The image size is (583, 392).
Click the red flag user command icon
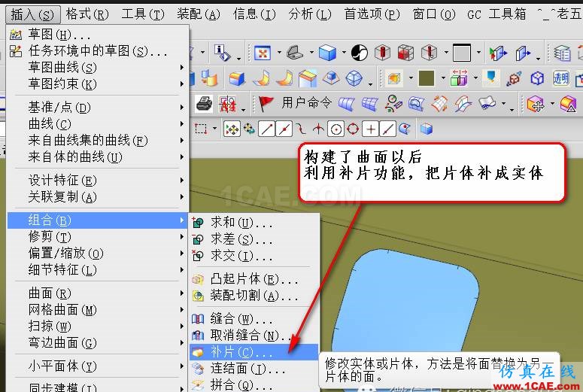click(x=266, y=104)
